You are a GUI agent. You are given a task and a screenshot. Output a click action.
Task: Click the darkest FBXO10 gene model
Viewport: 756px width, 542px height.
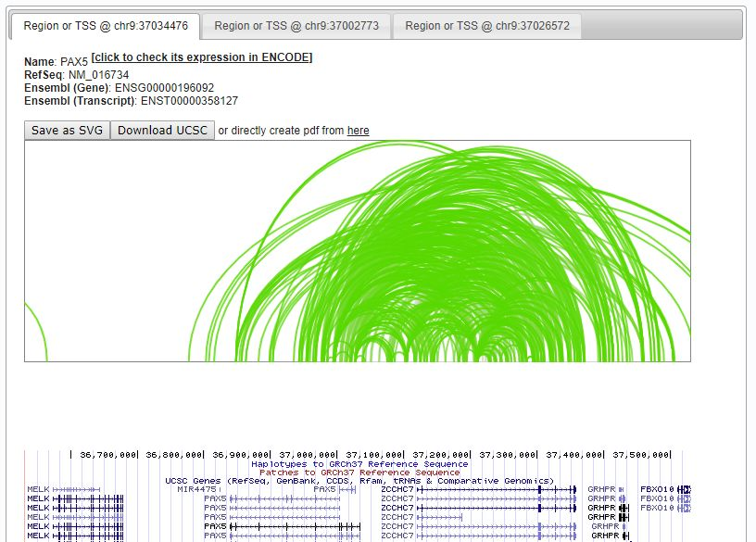(x=684, y=489)
